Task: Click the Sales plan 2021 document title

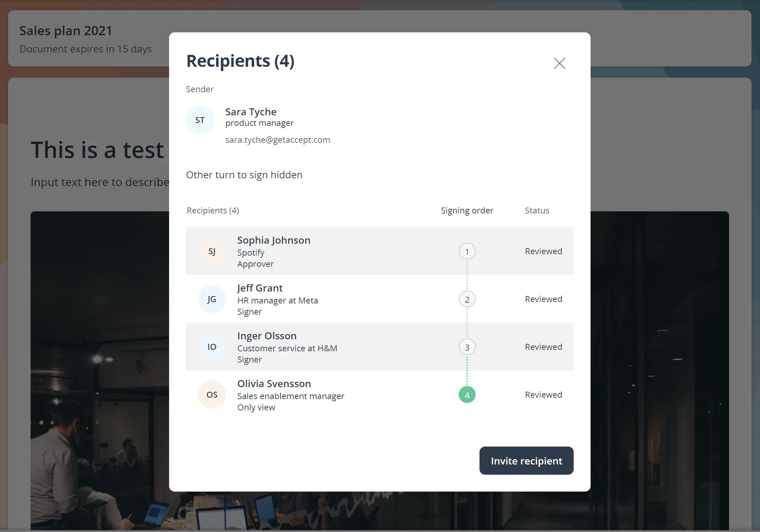Action: click(x=66, y=31)
